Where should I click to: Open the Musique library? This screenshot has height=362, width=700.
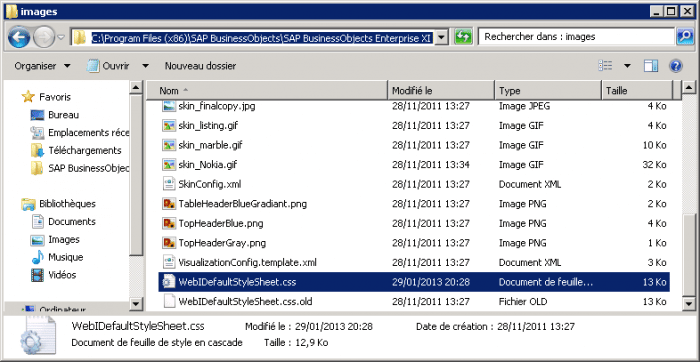coord(66,257)
